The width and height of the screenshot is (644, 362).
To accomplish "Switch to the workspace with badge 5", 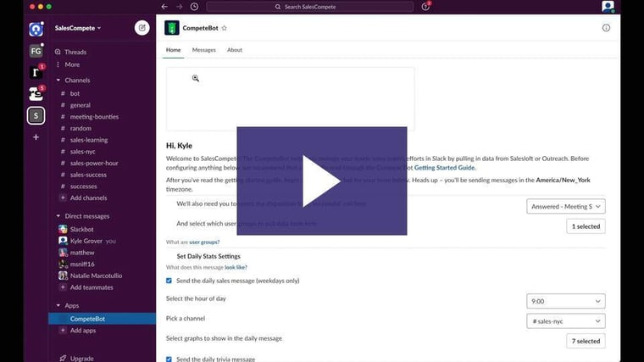I will point(36,94).
